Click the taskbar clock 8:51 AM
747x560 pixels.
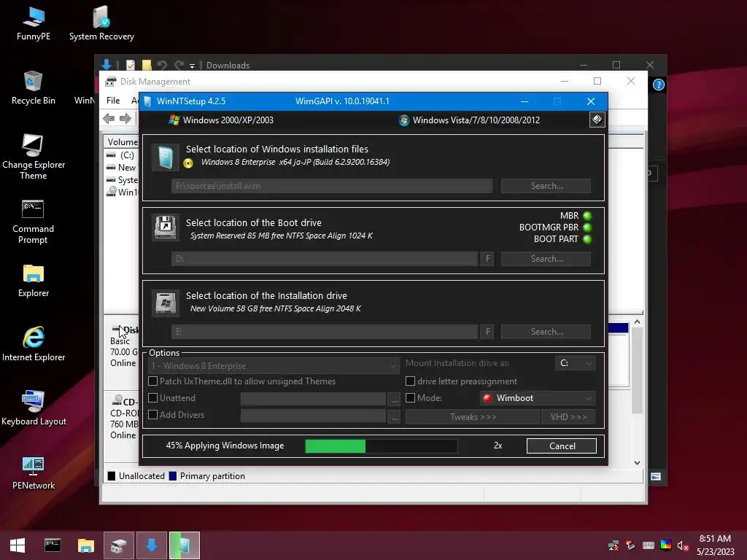715,539
